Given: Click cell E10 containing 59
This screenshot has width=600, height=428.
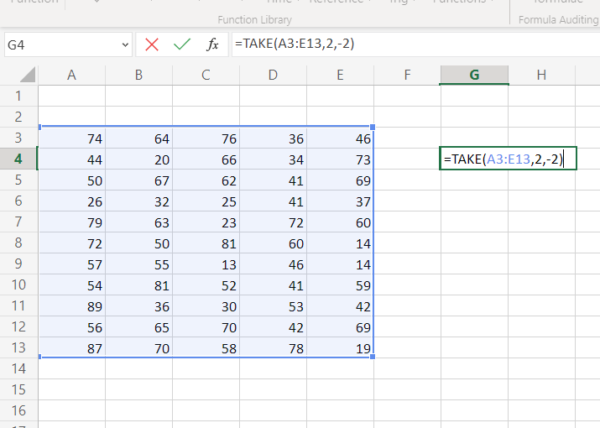Looking at the screenshot, I should click(x=340, y=285).
